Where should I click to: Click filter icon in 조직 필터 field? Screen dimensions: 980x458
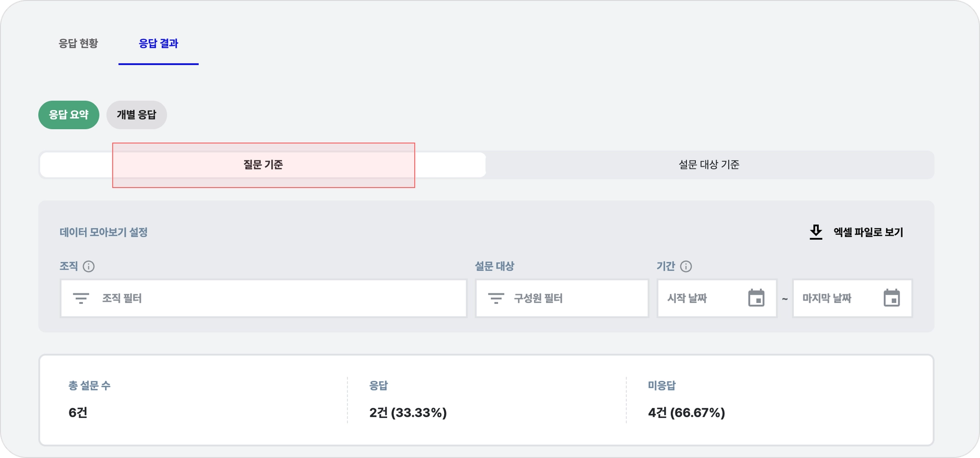click(81, 299)
